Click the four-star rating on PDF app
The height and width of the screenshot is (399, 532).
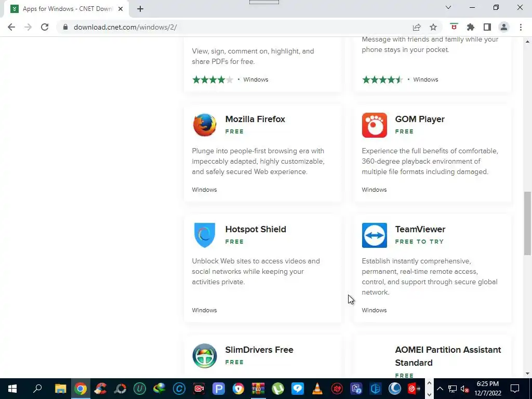tap(212, 79)
